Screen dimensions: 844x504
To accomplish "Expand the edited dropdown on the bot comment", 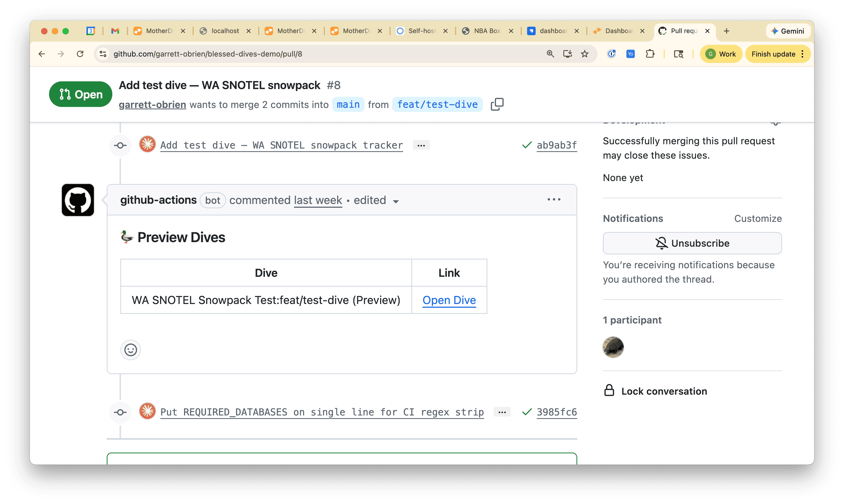I will [396, 201].
